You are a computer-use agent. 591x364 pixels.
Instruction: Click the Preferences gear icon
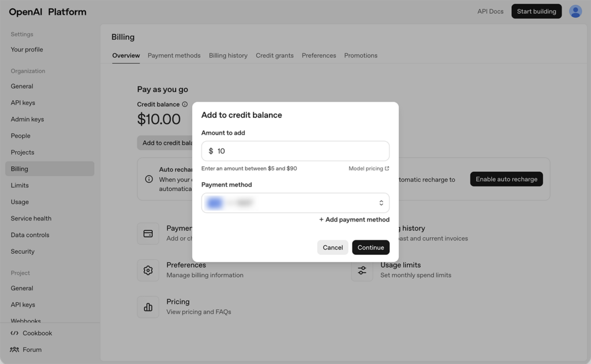click(x=148, y=270)
